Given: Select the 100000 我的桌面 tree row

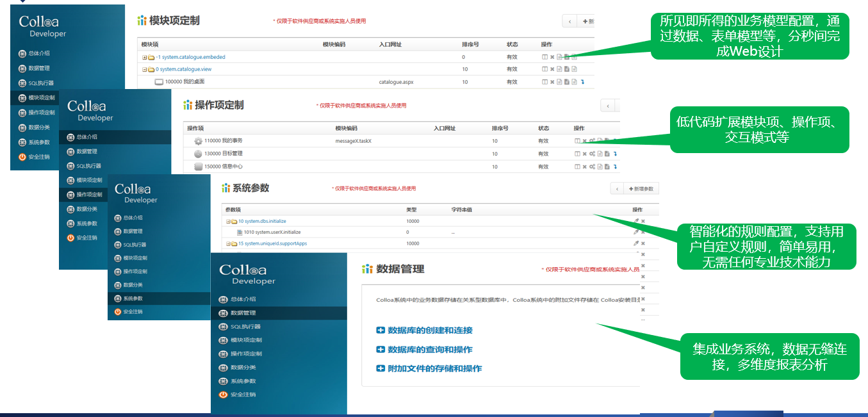Looking at the screenshot, I should tap(184, 82).
